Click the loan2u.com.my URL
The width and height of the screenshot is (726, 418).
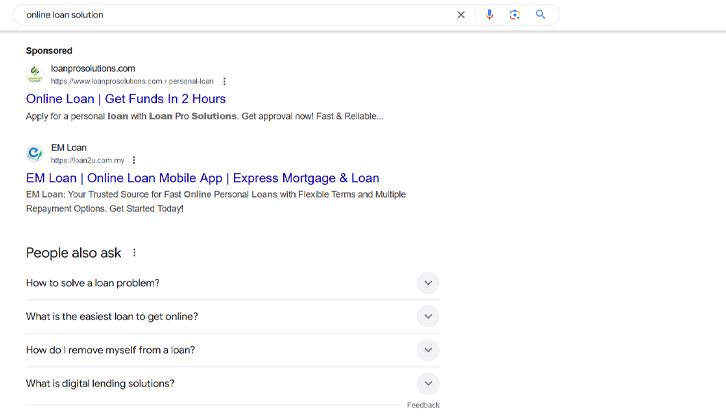point(88,161)
